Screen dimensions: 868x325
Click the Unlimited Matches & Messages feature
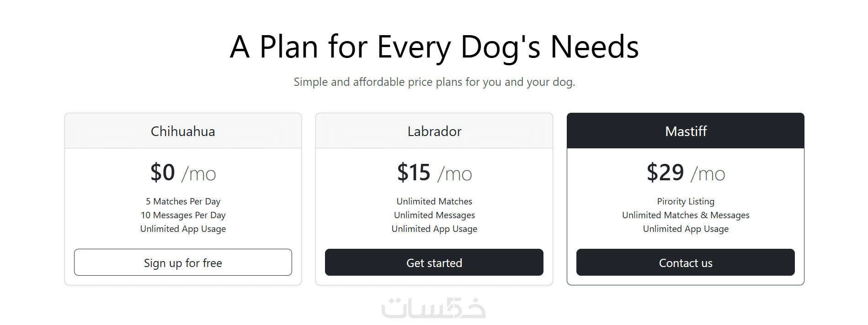click(685, 215)
